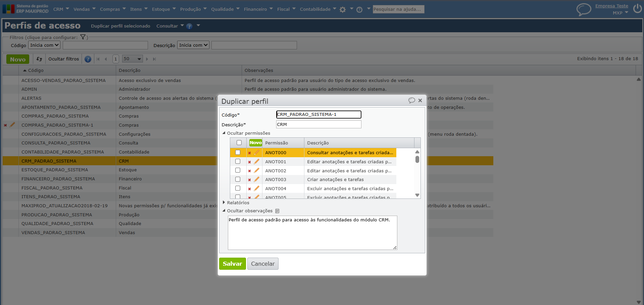Screen dimensions: 644x305
Task: Click the observações text area
Action: [312, 232]
